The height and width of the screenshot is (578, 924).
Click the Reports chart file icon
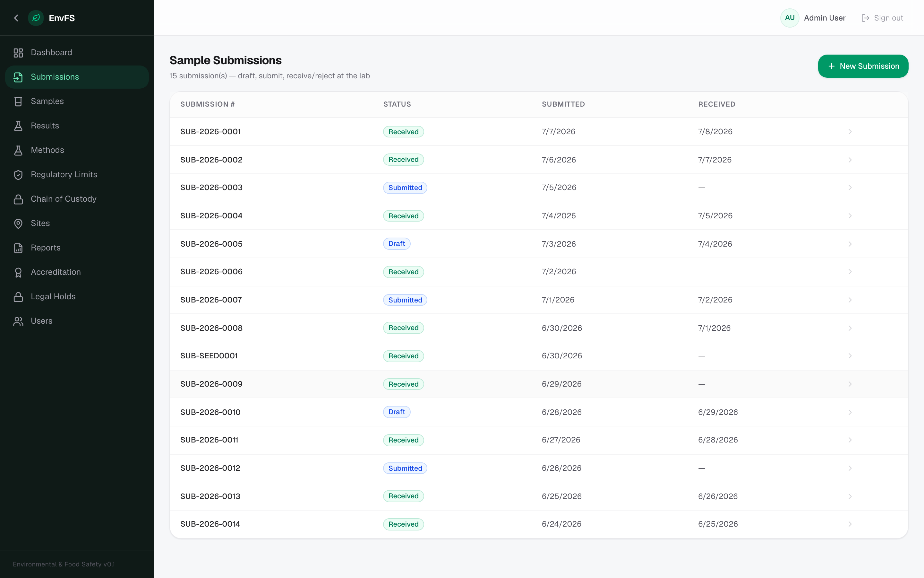[x=18, y=248]
